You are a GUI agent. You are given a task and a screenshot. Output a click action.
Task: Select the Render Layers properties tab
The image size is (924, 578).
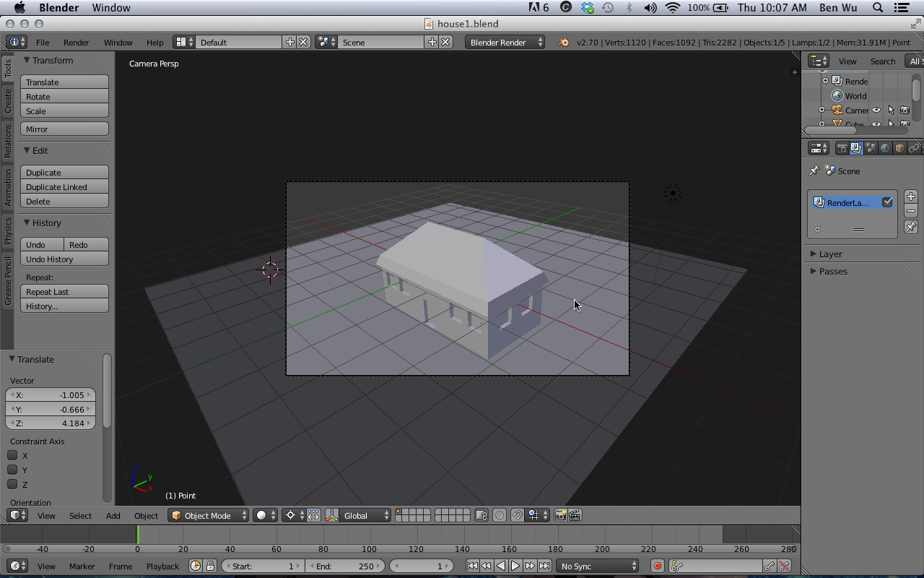click(856, 148)
